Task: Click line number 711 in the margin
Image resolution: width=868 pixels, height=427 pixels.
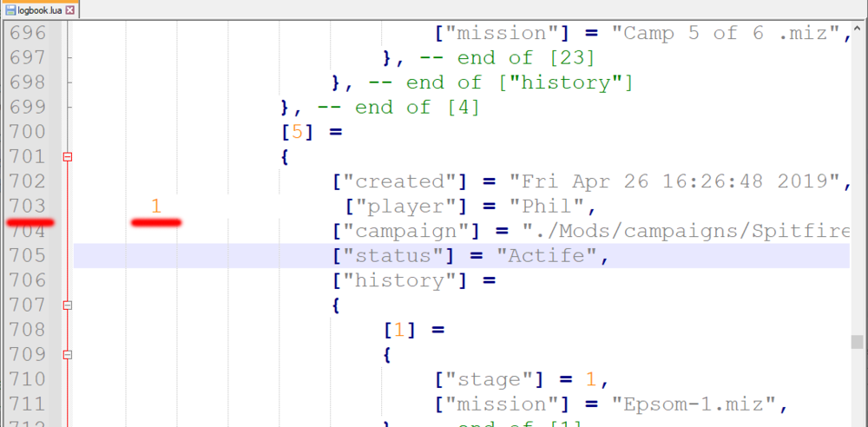Action: (x=28, y=404)
